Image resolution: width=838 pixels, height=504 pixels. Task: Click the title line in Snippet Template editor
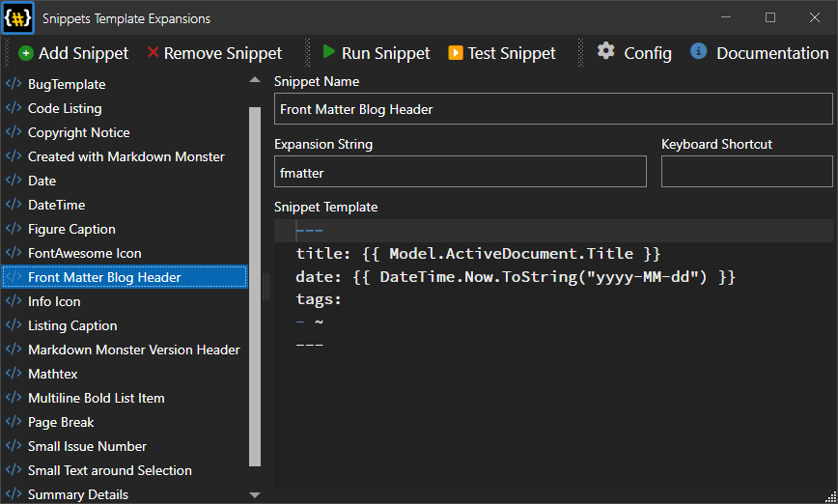pyautogui.click(x=478, y=253)
